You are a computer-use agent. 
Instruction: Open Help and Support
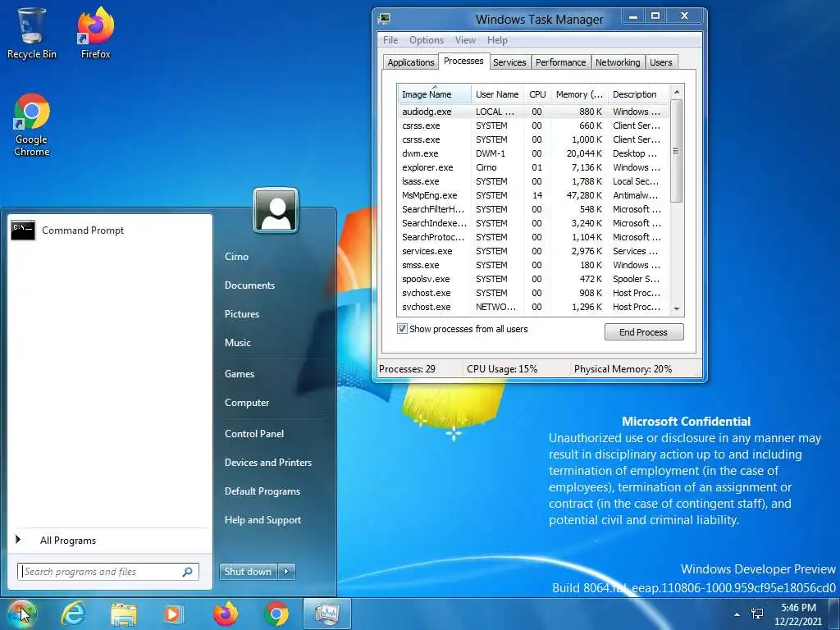point(263,520)
